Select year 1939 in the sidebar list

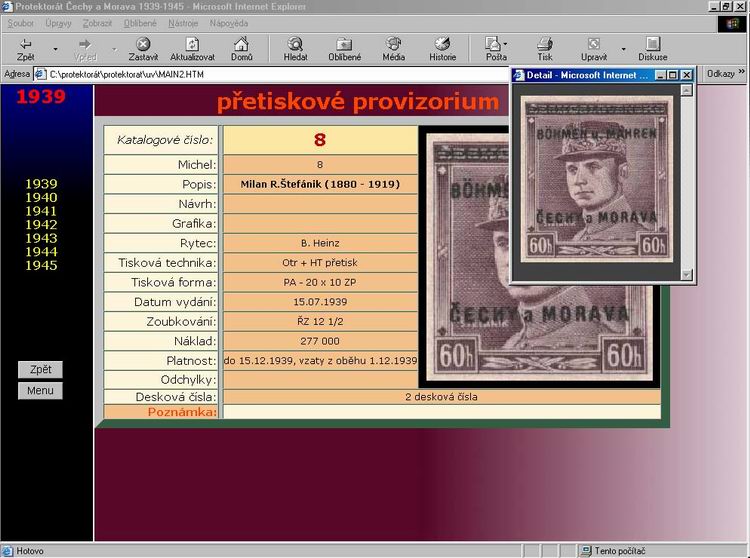point(41,184)
